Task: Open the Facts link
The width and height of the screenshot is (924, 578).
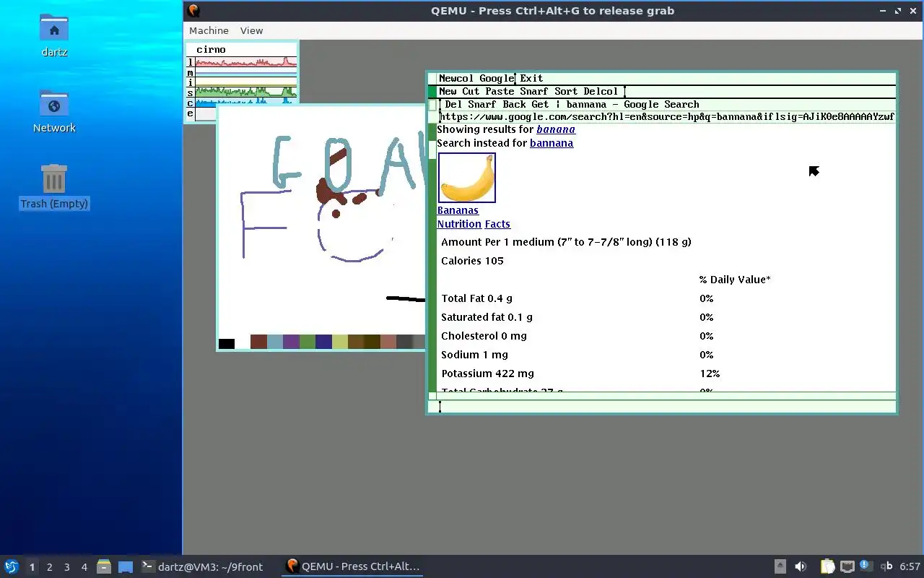Action: (497, 224)
